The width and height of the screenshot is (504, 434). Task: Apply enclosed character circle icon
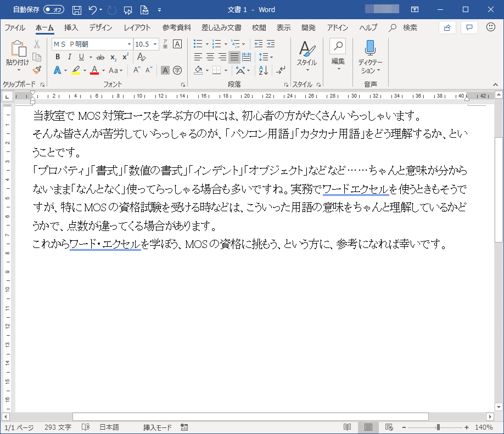pyautogui.click(x=177, y=70)
